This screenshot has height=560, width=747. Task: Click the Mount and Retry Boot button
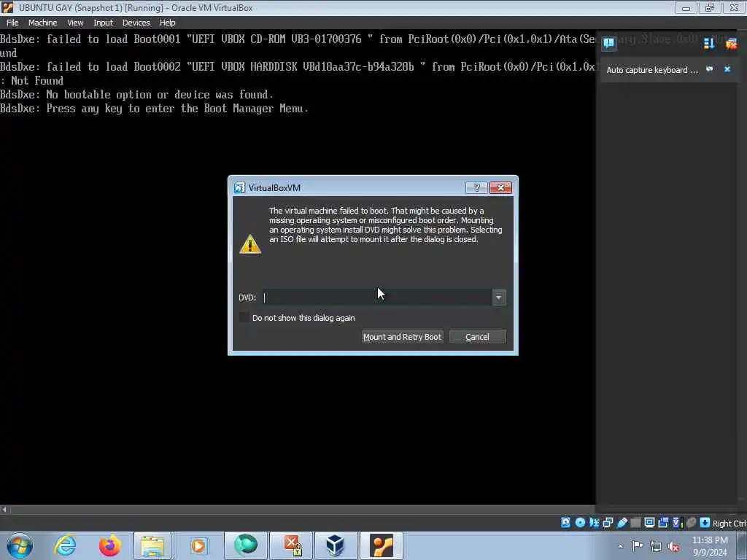pyautogui.click(x=403, y=337)
